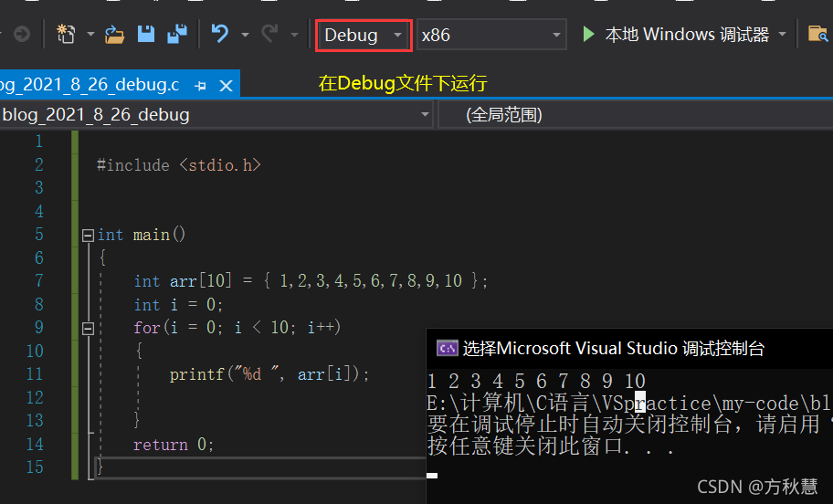Collapse the main() function outline

click(x=89, y=236)
